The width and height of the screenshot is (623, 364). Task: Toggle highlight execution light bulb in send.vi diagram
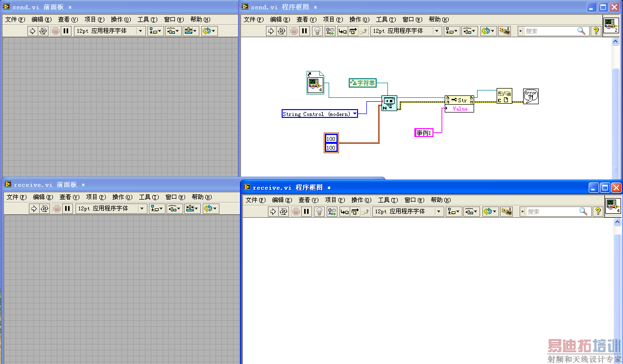(317, 31)
